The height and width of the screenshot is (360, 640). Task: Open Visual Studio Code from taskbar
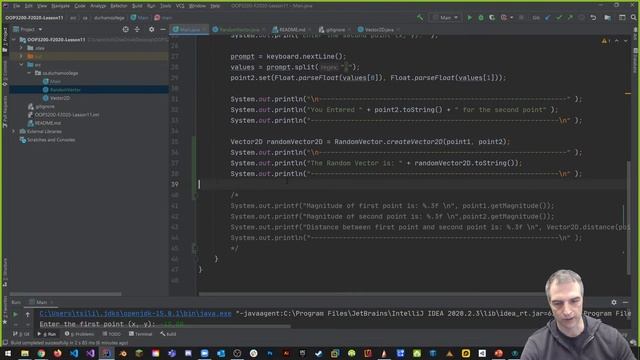tap(74, 353)
